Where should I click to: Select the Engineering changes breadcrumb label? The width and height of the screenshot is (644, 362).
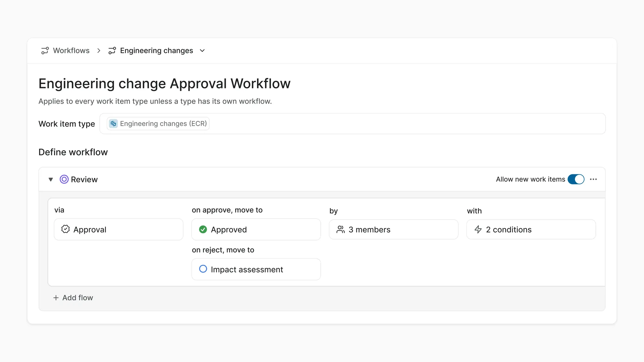156,51
